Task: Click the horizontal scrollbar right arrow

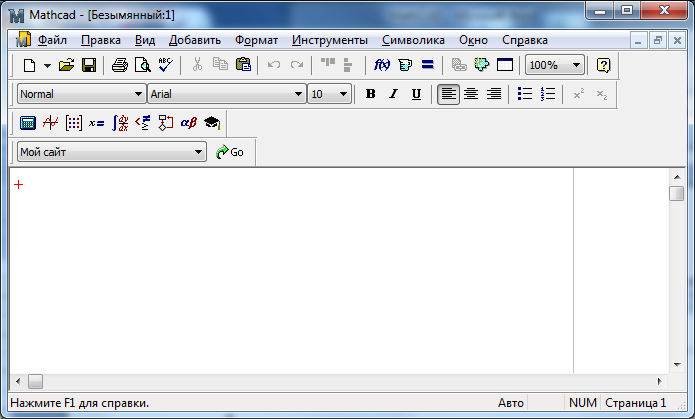Action: coord(660,381)
